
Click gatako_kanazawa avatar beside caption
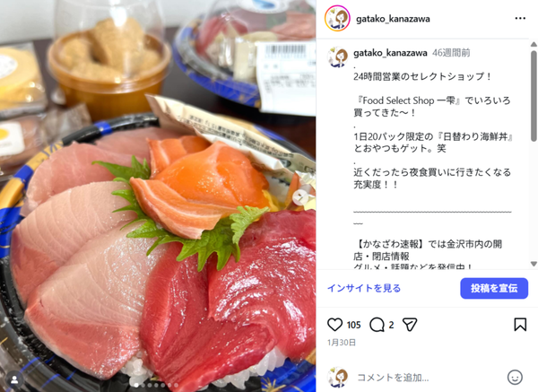pos(337,57)
